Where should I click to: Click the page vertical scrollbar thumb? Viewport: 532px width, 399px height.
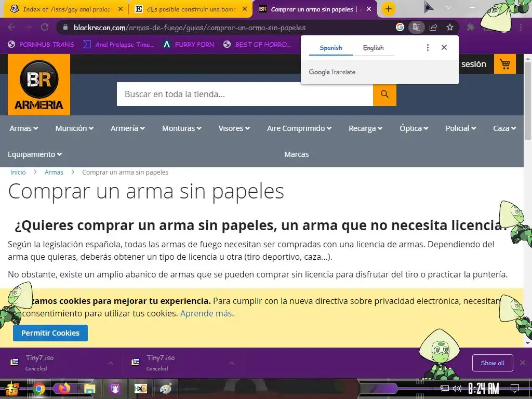[x=528, y=101]
